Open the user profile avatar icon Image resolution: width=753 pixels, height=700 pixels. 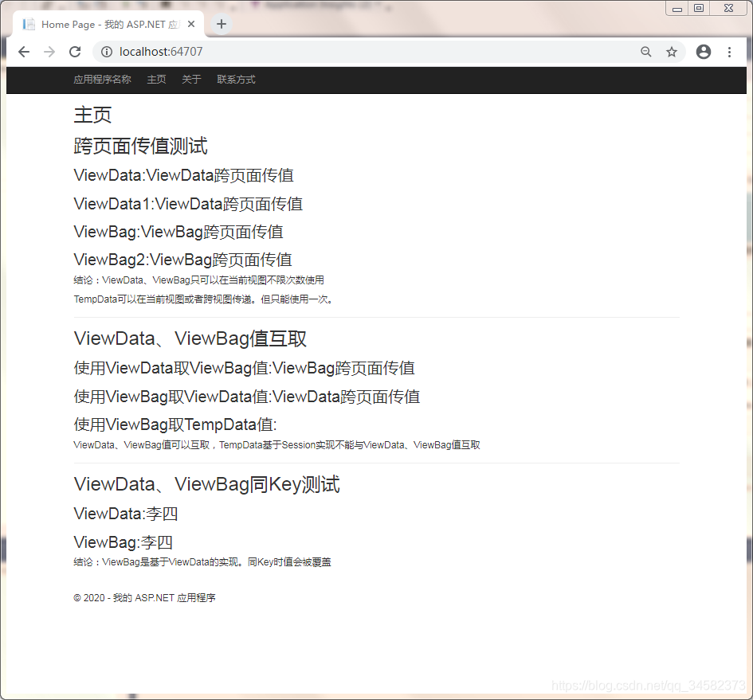point(704,52)
